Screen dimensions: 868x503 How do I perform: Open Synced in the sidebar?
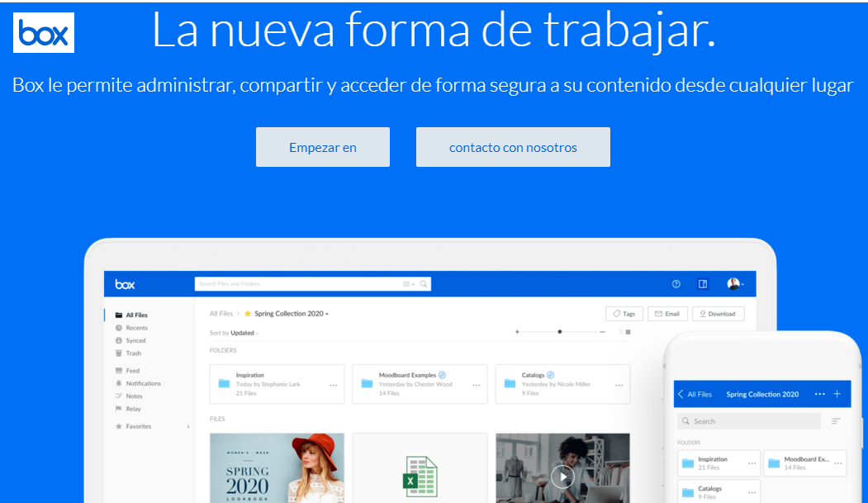tap(130, 340)
